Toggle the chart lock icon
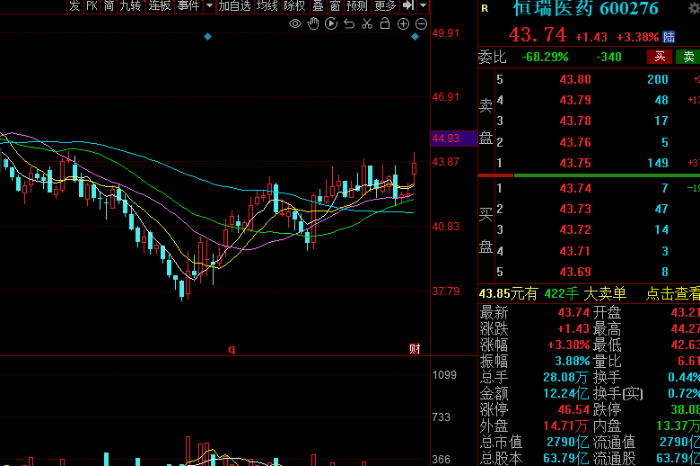Viewport: 700px width, 466px height. click(x=385, y=23)
